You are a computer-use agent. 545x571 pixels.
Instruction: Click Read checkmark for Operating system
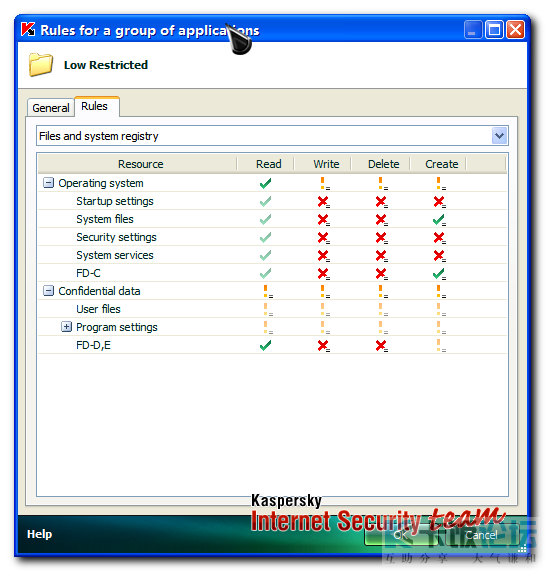(x=265, y=183)
